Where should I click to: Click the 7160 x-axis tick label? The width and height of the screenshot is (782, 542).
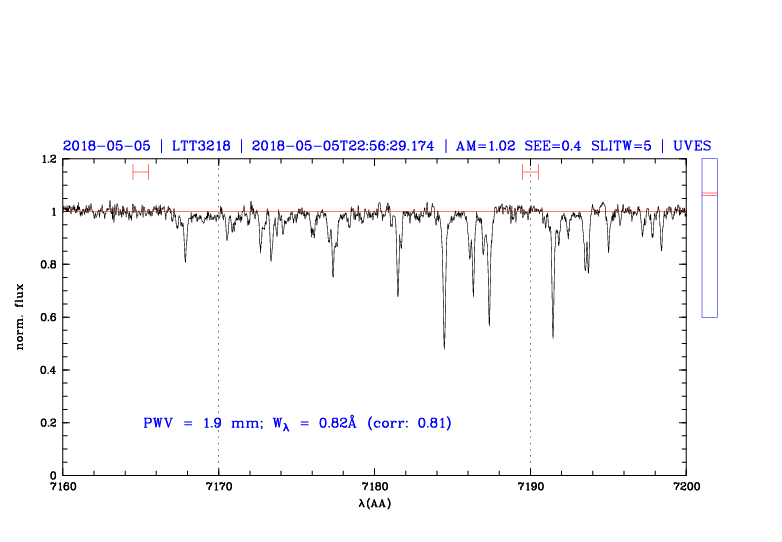tap(63, 487)
